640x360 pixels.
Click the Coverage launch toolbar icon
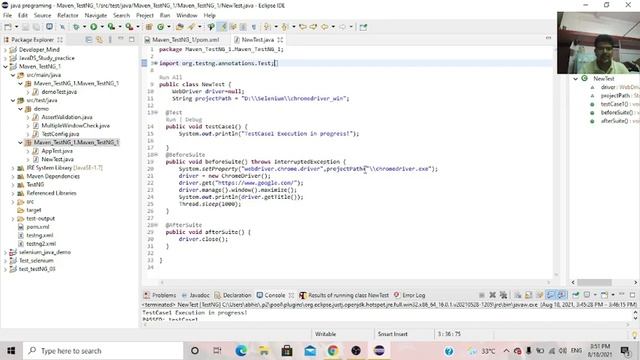click(x=111, y=27)
